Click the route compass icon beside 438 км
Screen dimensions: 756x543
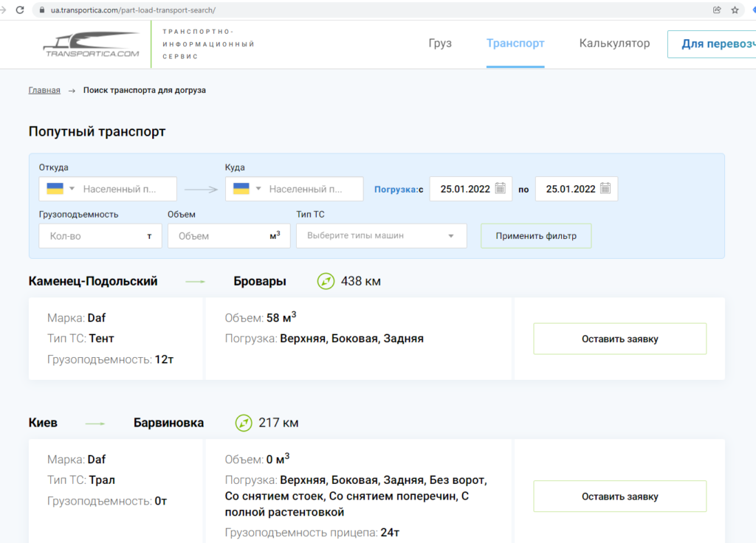point(326,281)
